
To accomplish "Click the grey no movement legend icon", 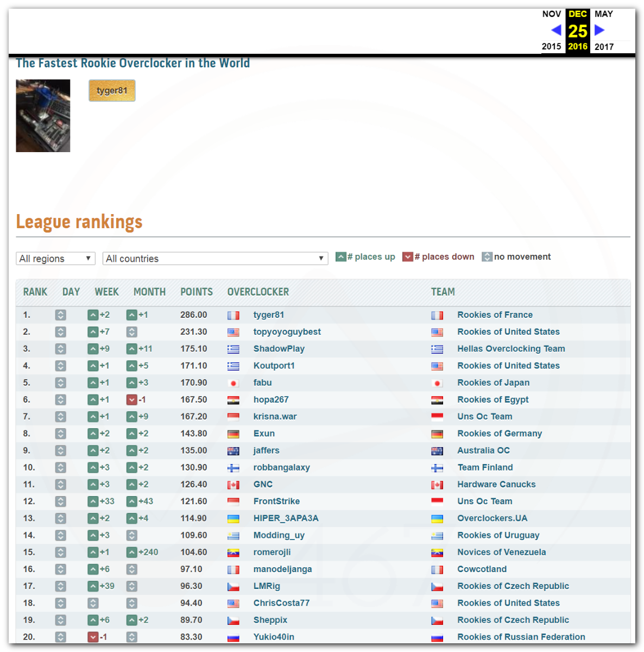I will click(487, 257).
